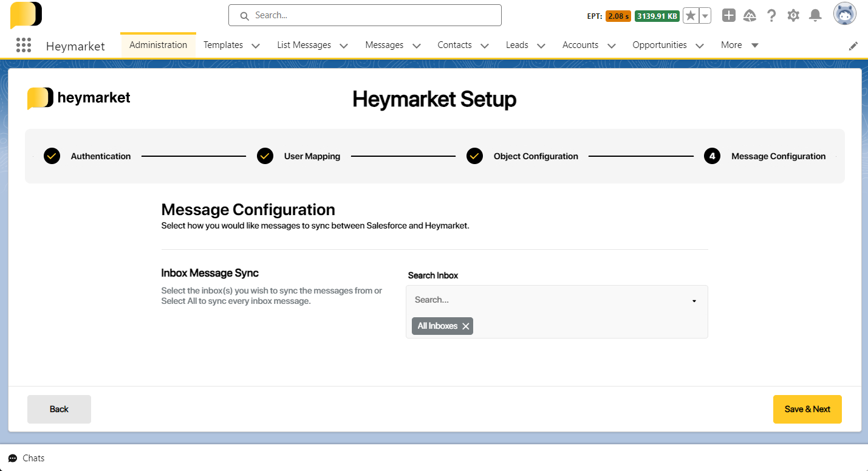
Task: Click the Back button
Action: 59,409
